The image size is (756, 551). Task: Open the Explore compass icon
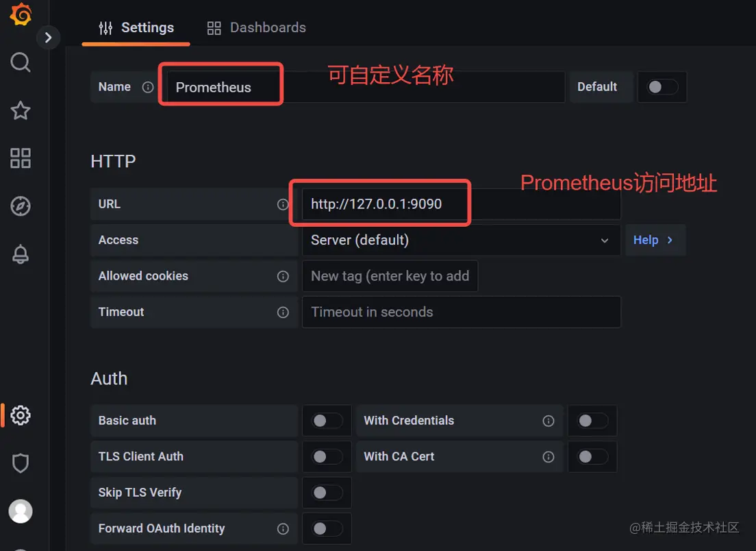coord(21,206)
